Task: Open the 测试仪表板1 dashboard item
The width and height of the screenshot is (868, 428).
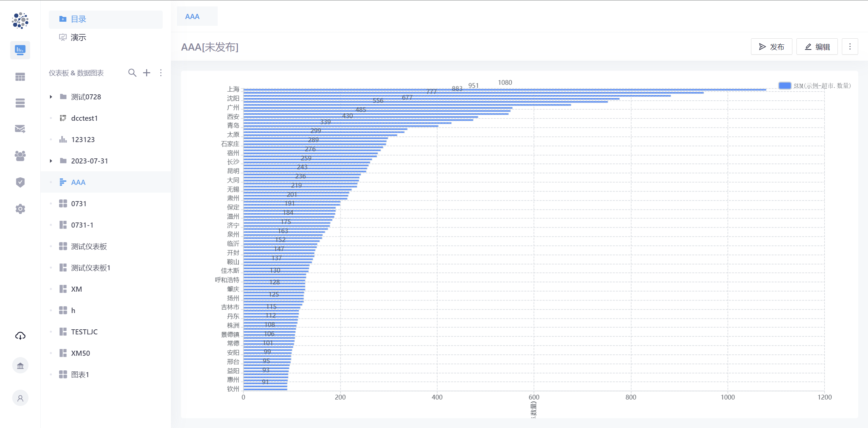Action: (106, 268)
